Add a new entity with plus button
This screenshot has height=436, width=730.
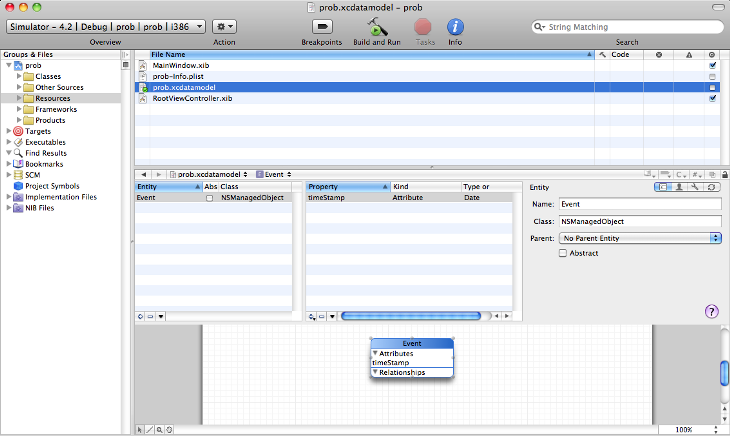(x=140, y=316)
